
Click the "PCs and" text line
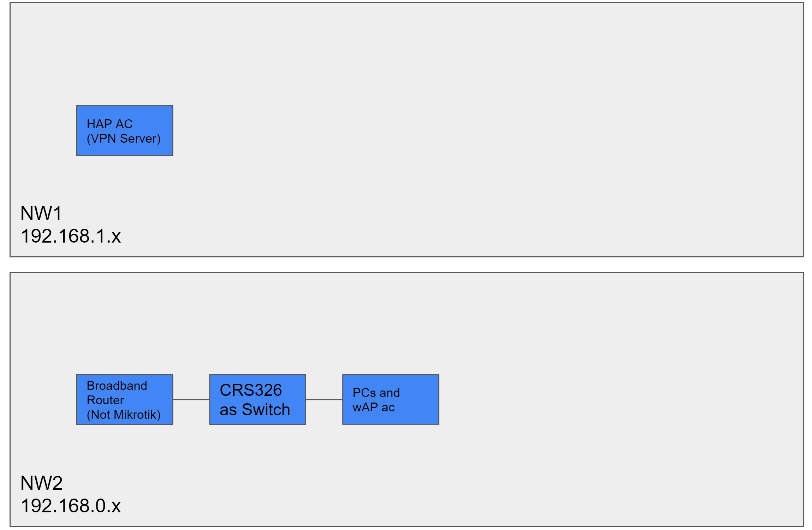[376, 393]
